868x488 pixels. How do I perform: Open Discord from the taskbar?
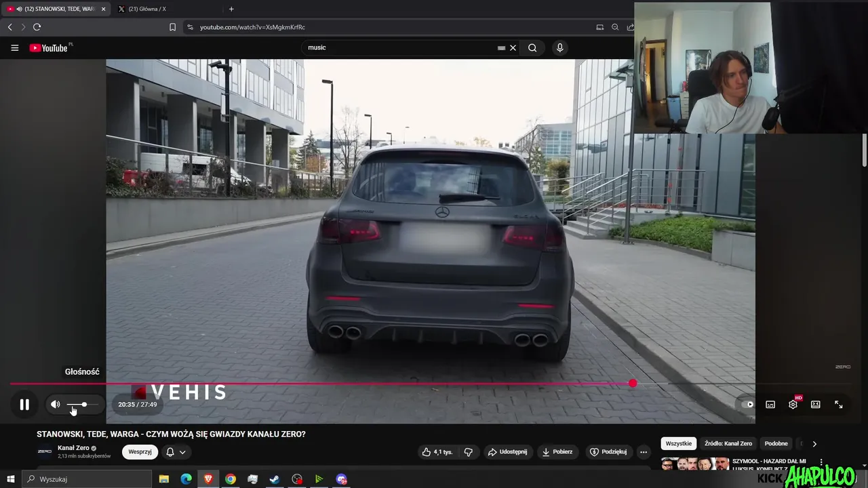341,479
